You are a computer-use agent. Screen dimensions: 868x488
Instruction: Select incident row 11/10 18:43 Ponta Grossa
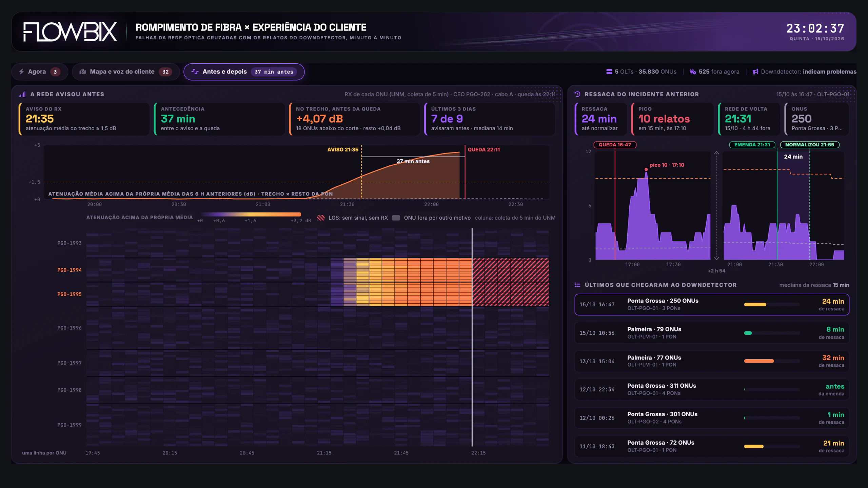[712, 446]
